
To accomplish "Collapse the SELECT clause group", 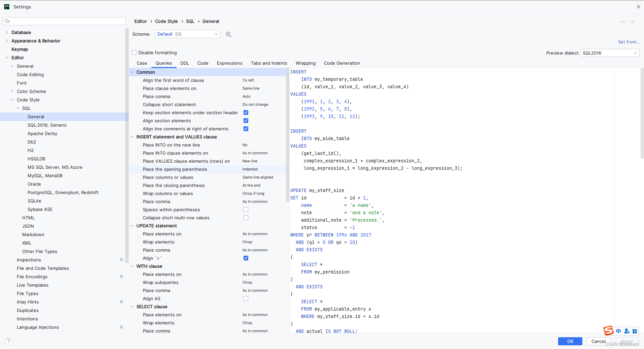I will (x=132, y=307).
